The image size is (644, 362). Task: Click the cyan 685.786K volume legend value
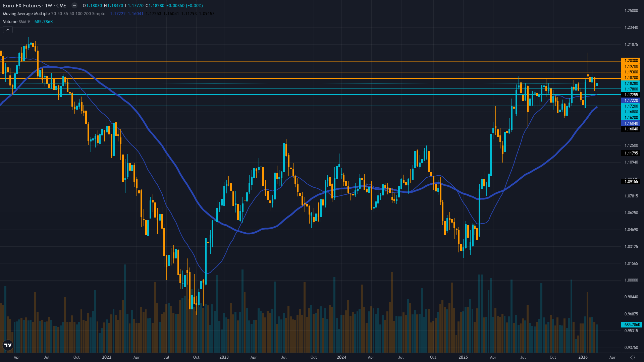[x=44, y=22]
